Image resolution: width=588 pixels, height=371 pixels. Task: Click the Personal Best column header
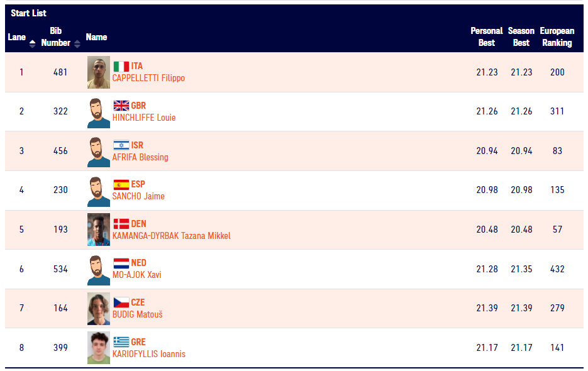(x=486, y=36)
